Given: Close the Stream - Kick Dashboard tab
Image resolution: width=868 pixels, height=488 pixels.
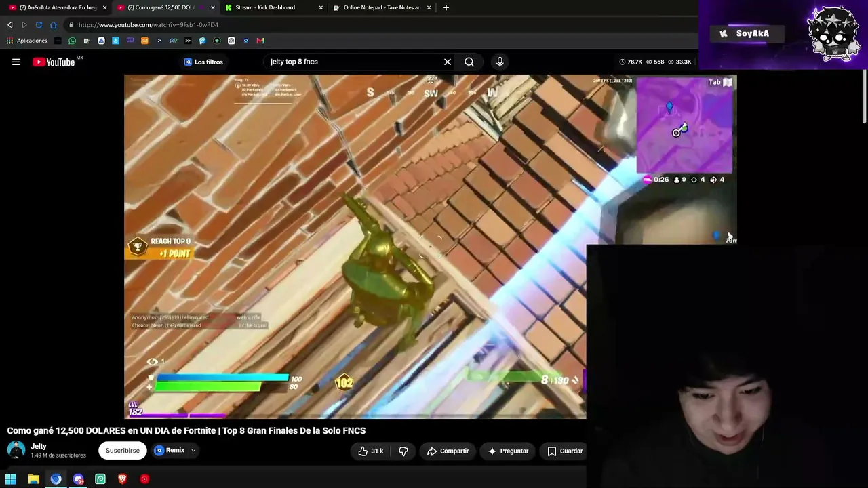Looking at the screenshot, I should [321, 7].
